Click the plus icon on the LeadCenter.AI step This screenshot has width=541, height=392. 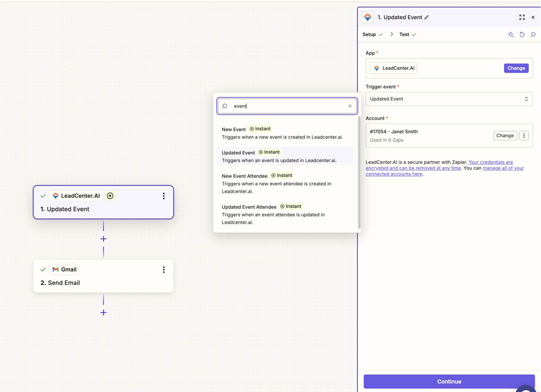pos(110,195)
